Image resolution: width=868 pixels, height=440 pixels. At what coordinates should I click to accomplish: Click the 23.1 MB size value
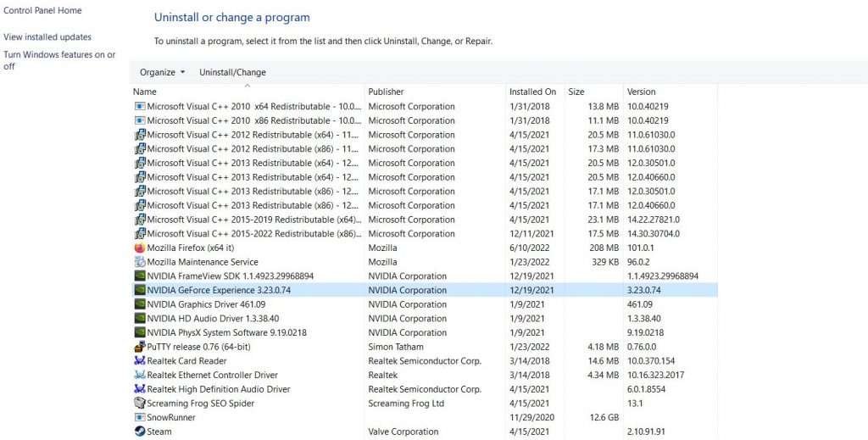click(x=604, y=220)
